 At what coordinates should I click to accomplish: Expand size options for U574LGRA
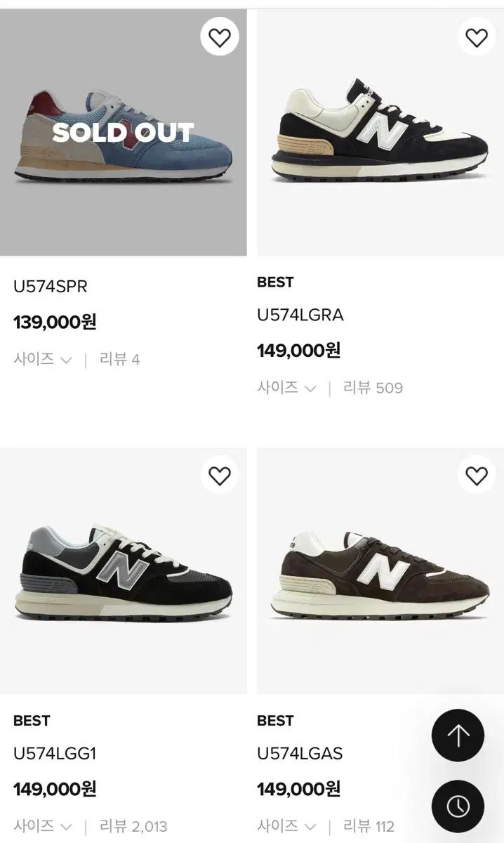286,388
